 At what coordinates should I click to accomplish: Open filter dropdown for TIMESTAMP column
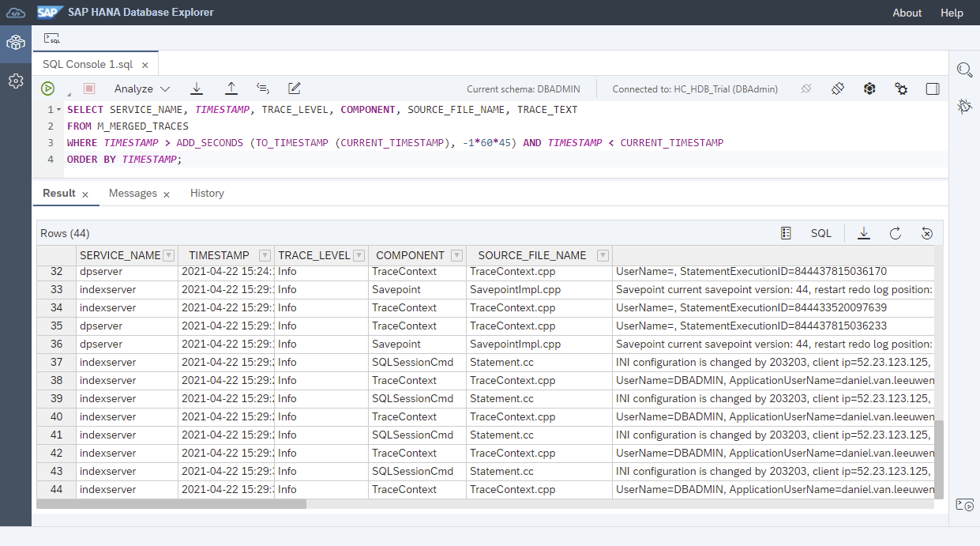pyautogui.click(x=265, y=255)
